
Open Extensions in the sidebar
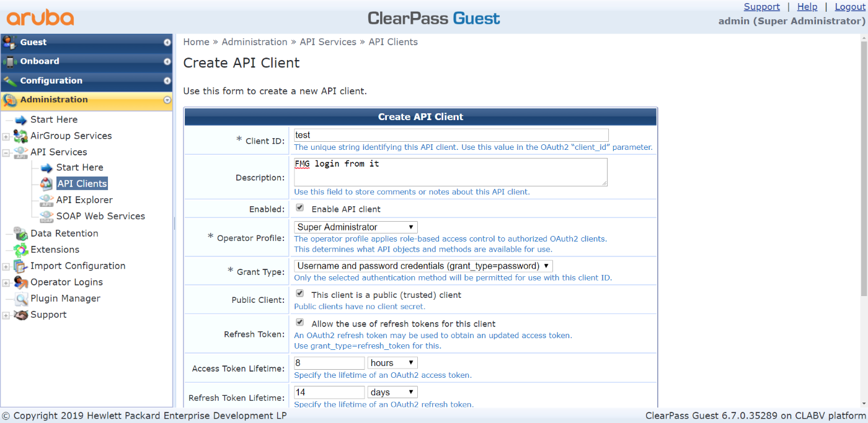(55, 250)
